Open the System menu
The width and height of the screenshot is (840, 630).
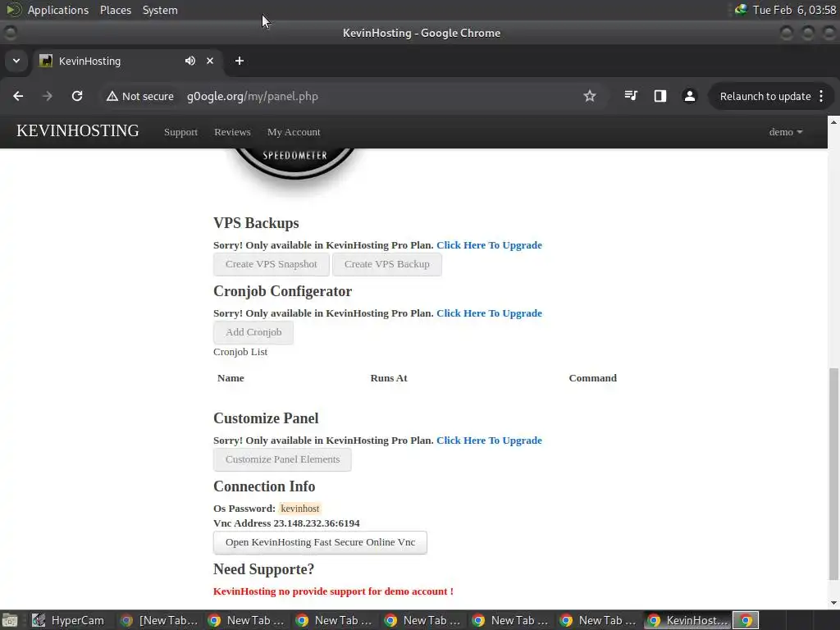160,10
